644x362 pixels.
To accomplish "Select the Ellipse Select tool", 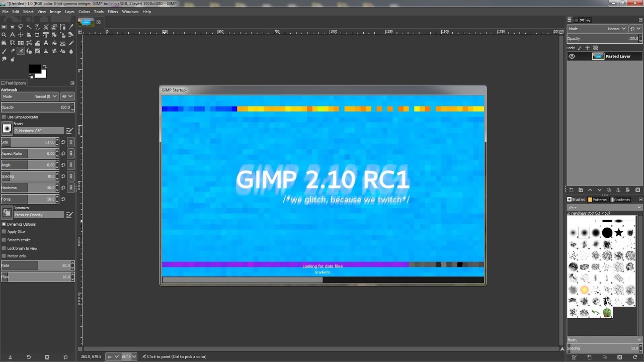I will (12, 27).
